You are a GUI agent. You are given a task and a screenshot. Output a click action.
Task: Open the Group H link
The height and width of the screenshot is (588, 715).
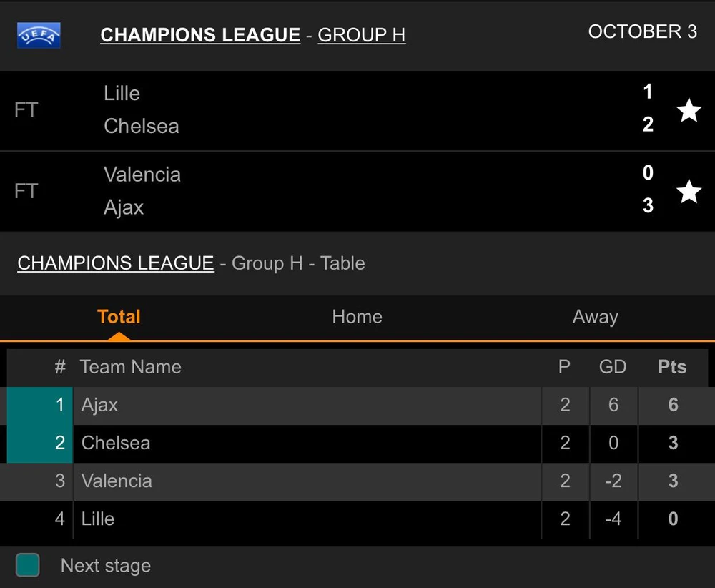pyautogui.click(x=361, y=35)
